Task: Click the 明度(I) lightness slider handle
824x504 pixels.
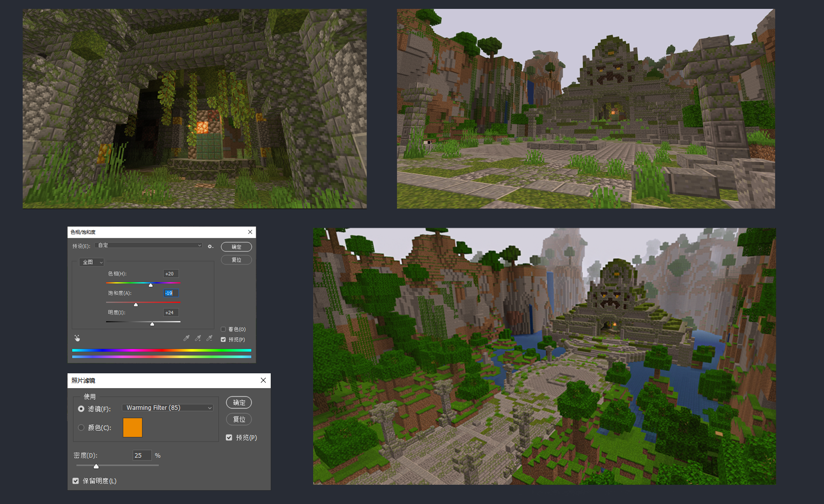Action: point(152,324)
